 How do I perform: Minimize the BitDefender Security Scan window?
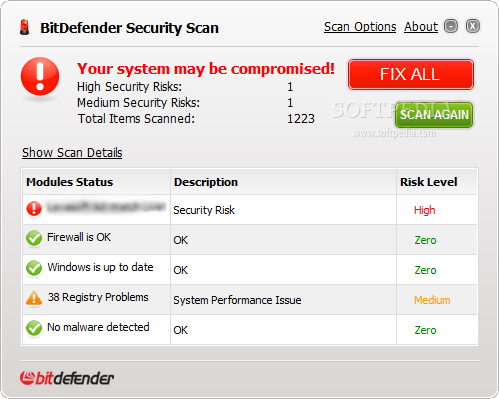[451, 26]
